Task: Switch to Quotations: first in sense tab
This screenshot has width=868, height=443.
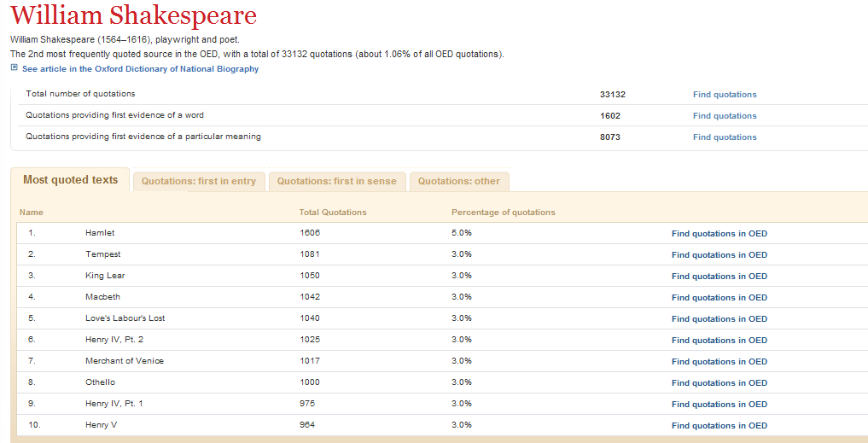Action: [336, 181]
